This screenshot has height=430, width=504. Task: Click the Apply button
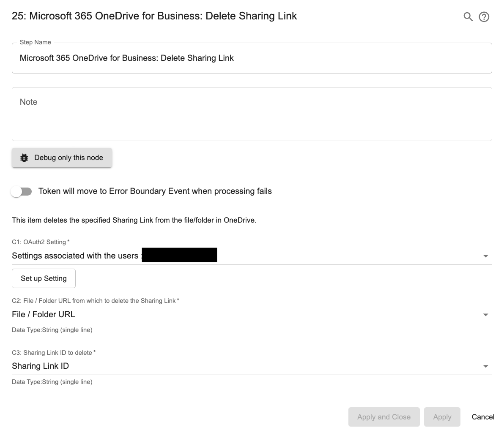[442, 417]
